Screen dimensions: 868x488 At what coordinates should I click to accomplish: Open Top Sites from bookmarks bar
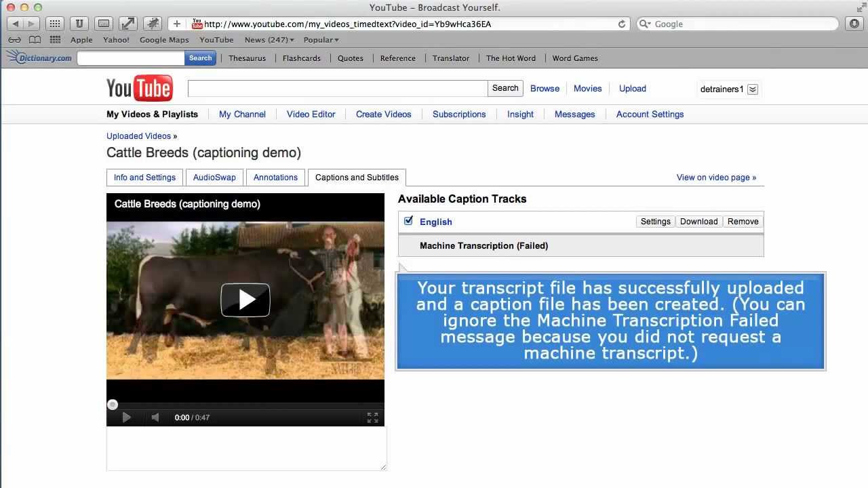point(56,40)
